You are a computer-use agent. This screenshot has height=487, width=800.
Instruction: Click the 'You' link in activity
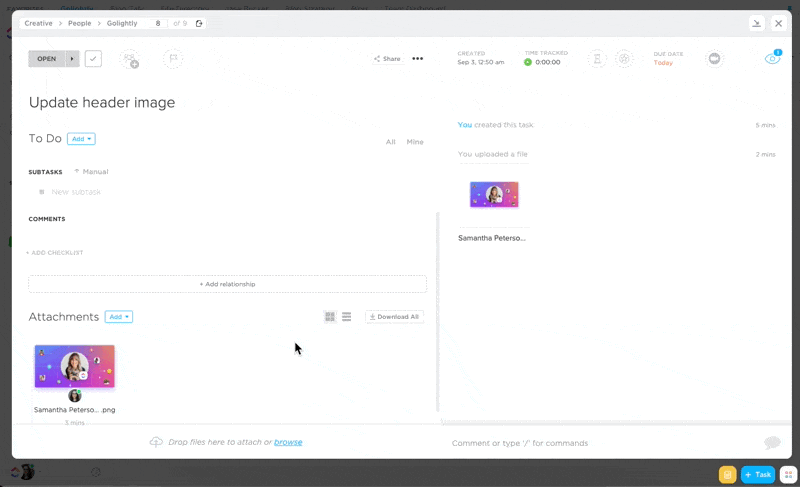(x=465, y=125)
